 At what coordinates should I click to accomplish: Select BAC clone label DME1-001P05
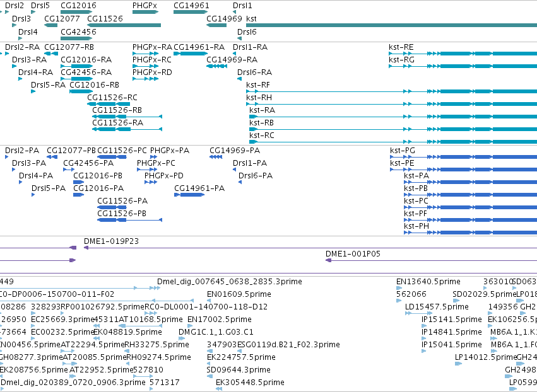click(x=353, y=254)
